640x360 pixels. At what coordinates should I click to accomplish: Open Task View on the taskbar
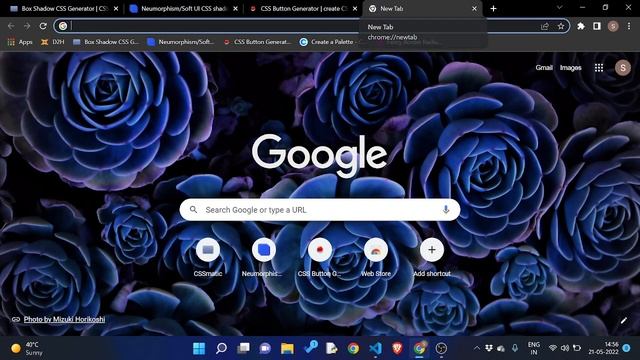(x=243, y=348)
